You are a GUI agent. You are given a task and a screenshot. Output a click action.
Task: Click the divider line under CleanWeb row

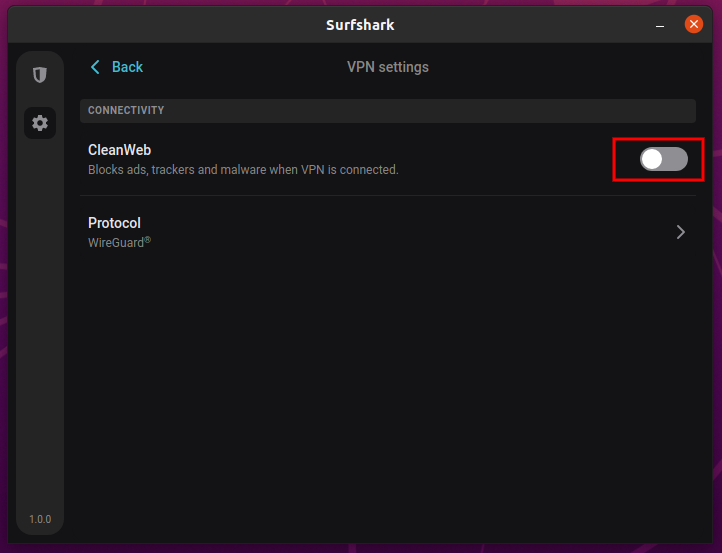pos(388,195)
